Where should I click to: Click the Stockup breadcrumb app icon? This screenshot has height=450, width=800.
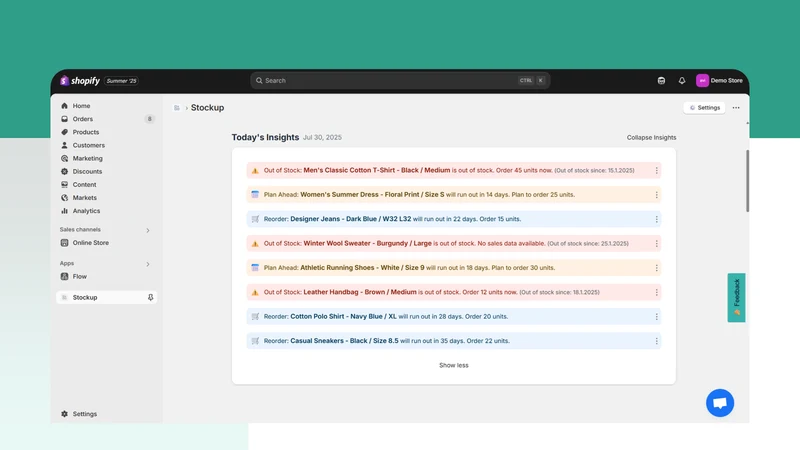click(x=177, y=108)
